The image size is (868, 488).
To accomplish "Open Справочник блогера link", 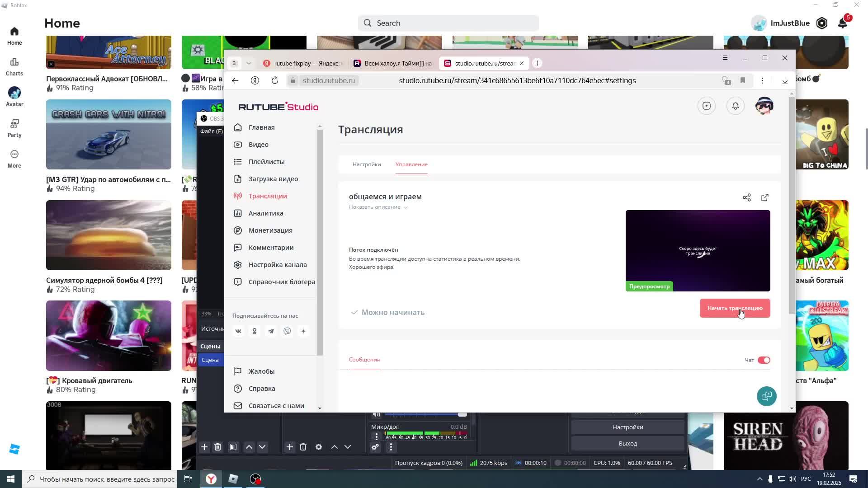I will (281, 282).
